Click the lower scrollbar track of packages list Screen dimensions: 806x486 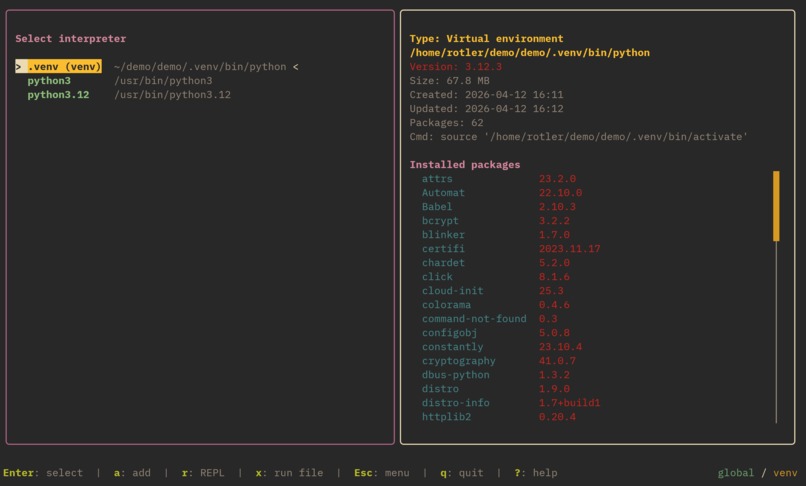(776, 332)
